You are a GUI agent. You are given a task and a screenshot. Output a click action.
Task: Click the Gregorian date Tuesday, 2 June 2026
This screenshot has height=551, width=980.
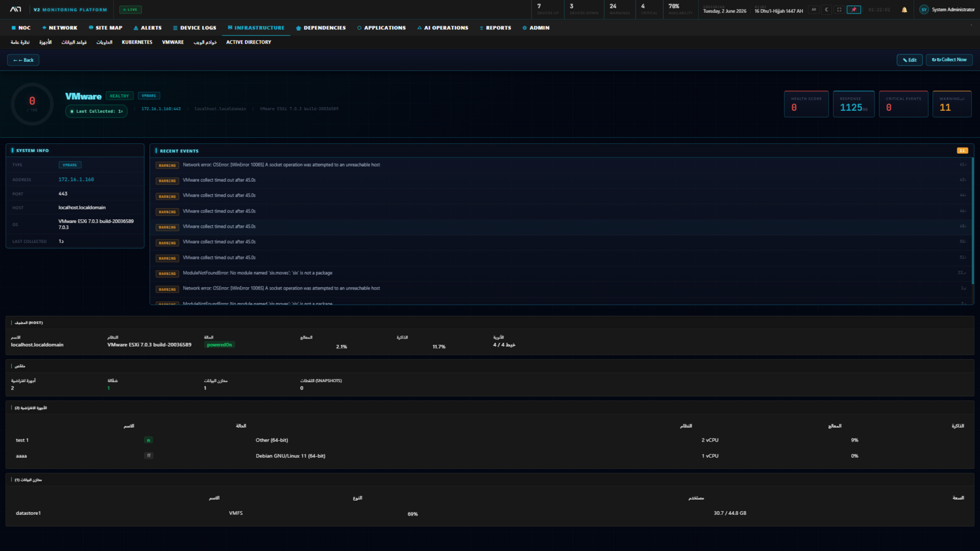click(725, 11)
